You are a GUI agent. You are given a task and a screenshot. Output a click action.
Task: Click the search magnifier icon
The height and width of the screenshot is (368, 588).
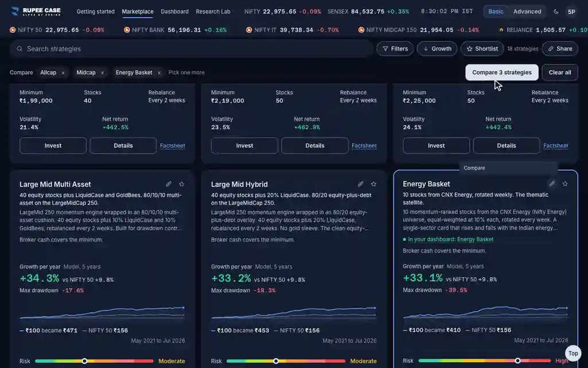coord(20,49)
